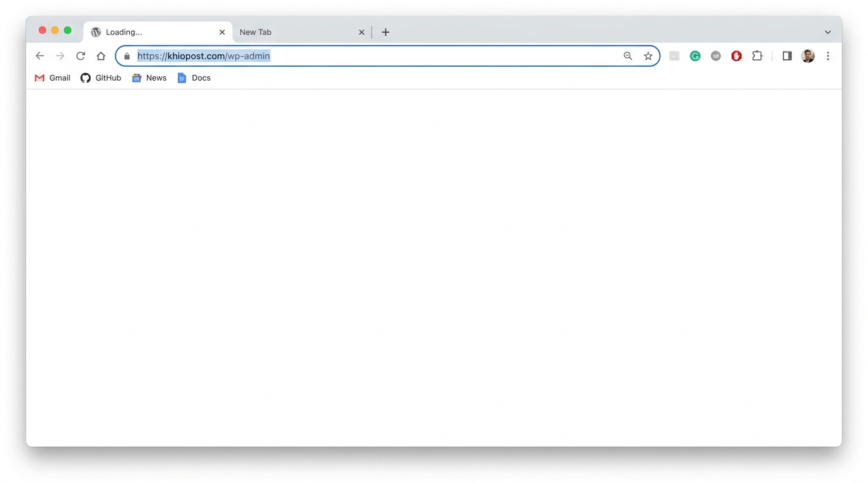The height and width of the screenshot is (484, 868).
Task: Open the Grammarly extension
Action: [x=695, y=56]
